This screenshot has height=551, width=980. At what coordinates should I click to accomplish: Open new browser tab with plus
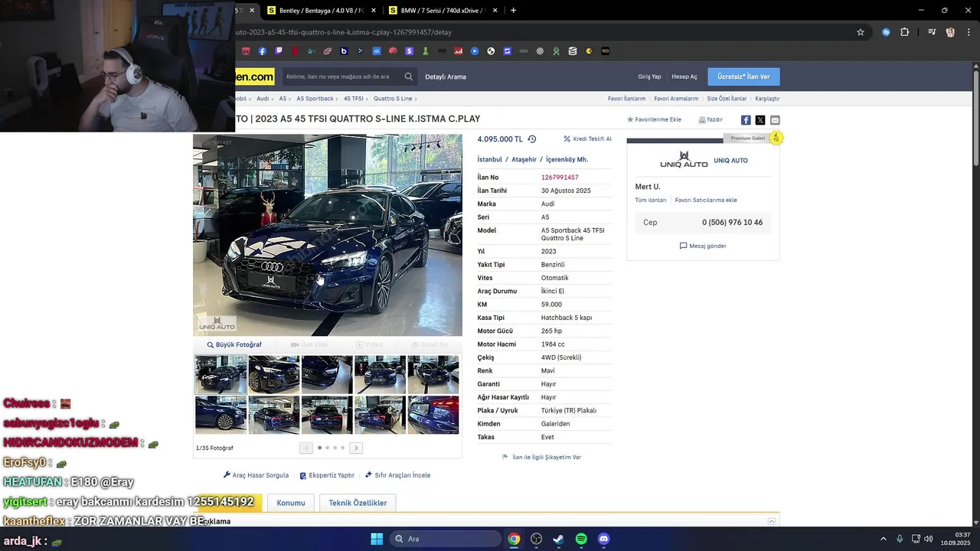(513, 11)
